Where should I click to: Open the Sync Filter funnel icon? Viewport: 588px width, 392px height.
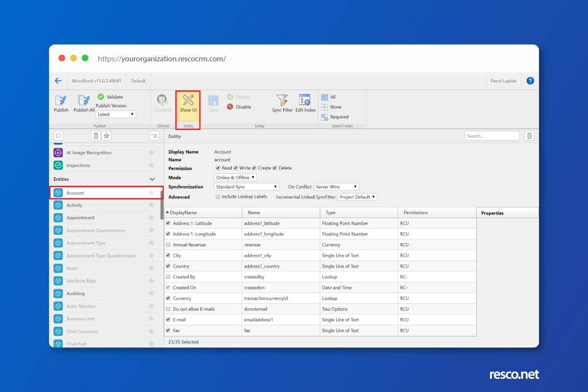tap(282, 100)
